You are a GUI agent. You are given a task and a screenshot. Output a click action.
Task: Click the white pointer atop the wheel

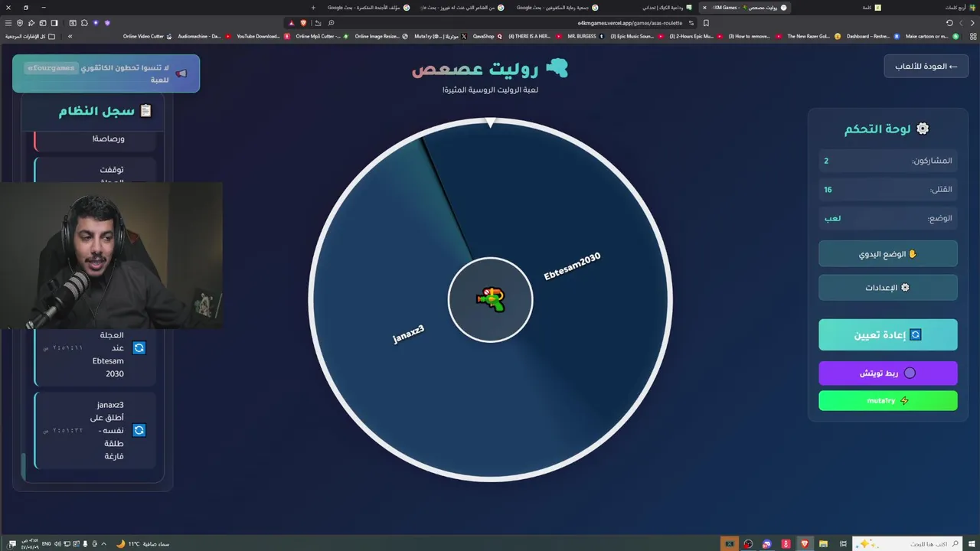point(491,122)
